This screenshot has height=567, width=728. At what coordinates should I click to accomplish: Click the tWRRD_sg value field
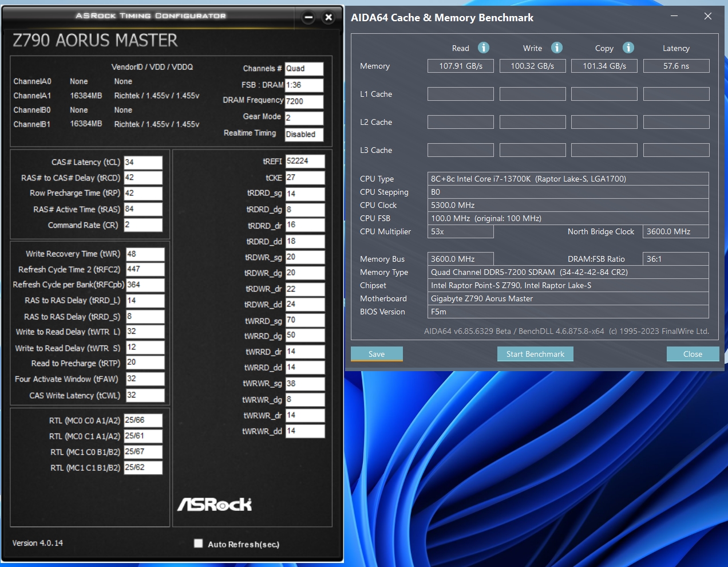coord(305,320)
